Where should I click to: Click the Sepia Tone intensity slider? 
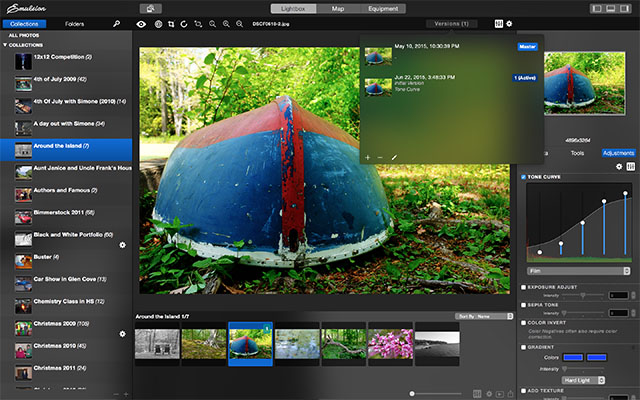(x=582, y=313)
